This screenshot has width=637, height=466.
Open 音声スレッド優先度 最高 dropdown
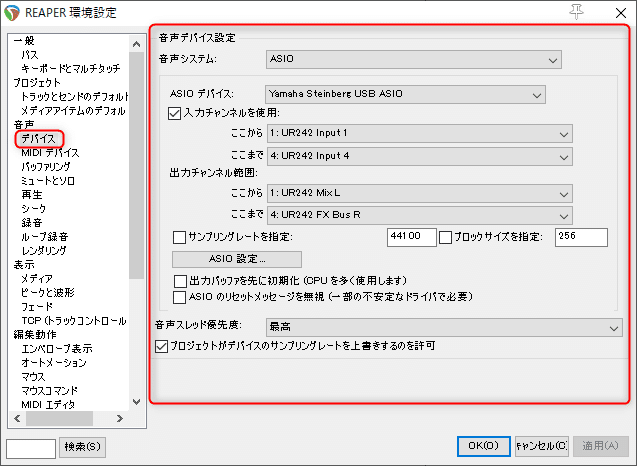point(444,327)
